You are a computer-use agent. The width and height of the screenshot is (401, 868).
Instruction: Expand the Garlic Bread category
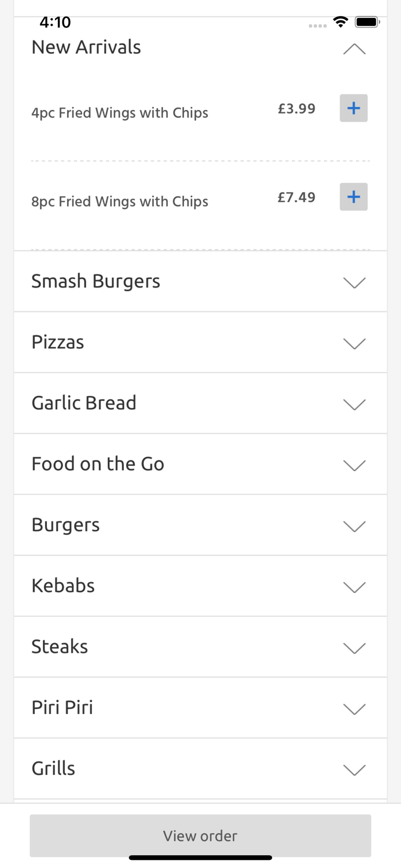coord(200,403)
